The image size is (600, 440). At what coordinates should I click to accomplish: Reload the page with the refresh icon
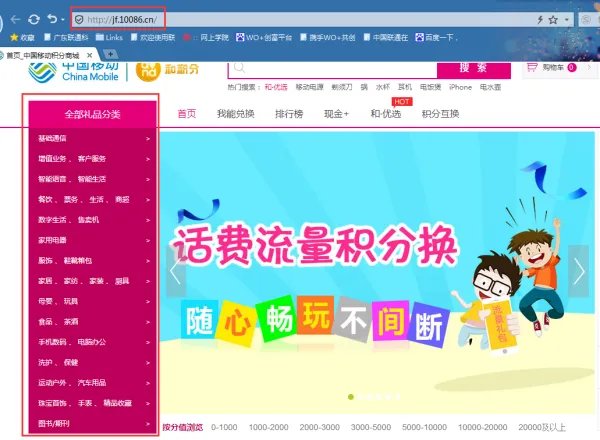[x=34, y=19]
